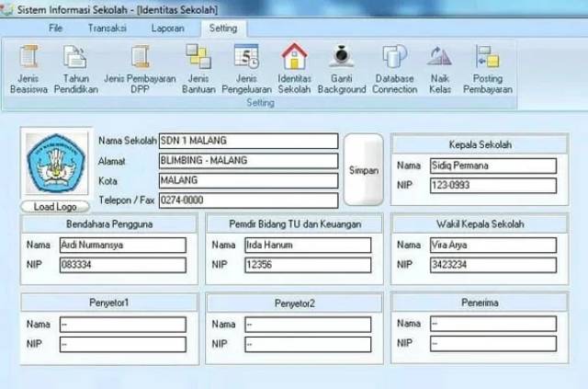Open Jenis Pembayaran DPP icon
This screenshot has width=588, height=389.
coord(140,58)
